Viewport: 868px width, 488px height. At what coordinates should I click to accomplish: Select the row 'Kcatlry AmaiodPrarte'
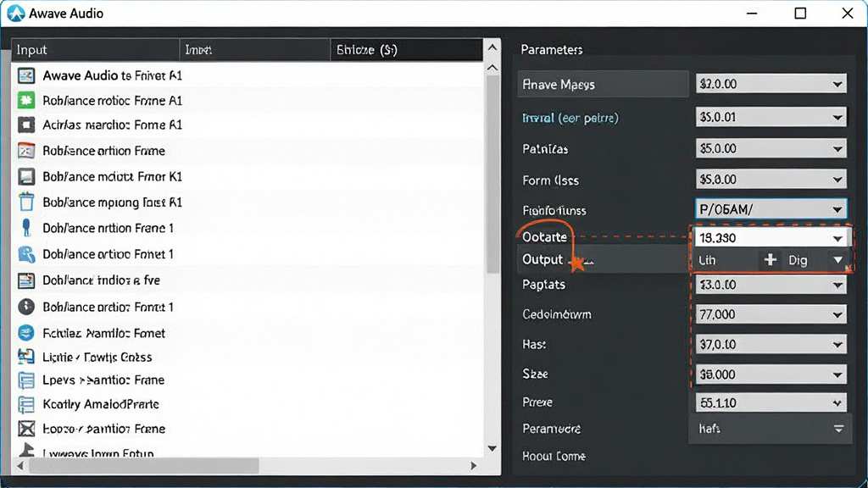(x=248, y=404)
